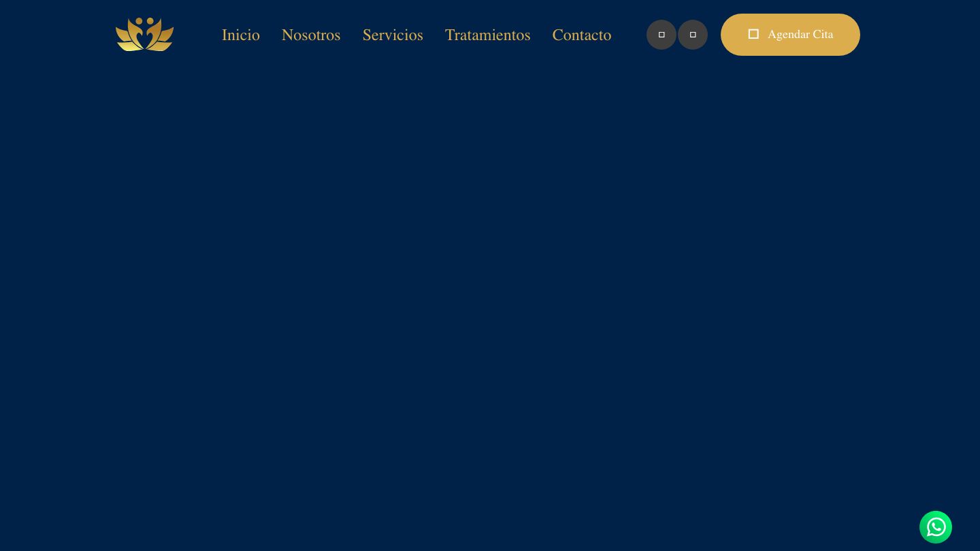This screenshot has height=551, width=980.
Task: Click the second round social media icon
Action: pos(692,35)
